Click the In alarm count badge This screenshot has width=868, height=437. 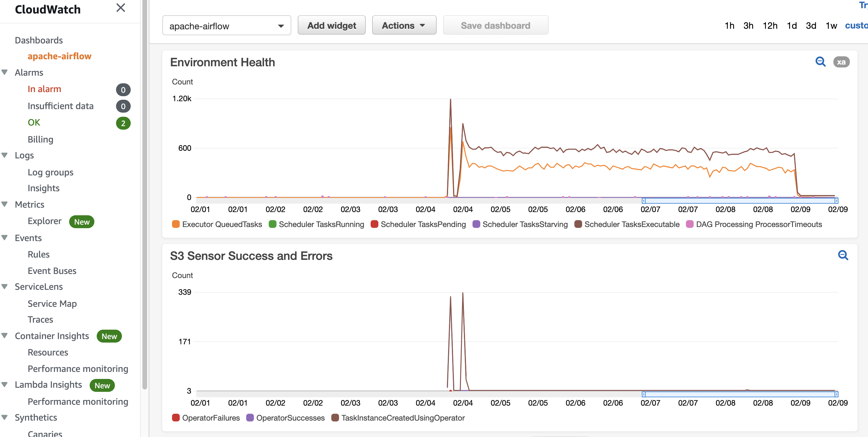point(123,90)
